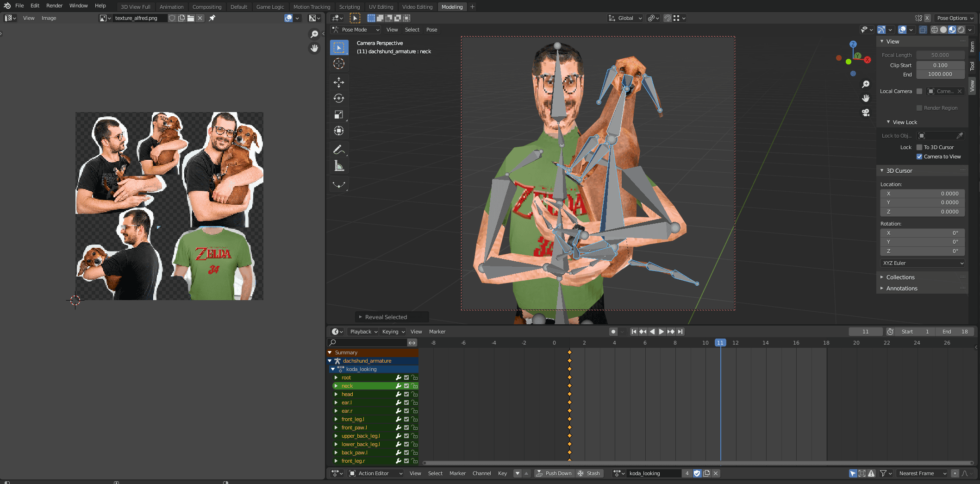The width and height of the screenshot is (980, 484).
Task: Activate the Move tool
Action: pyautogui.click(x=339, y=82)
